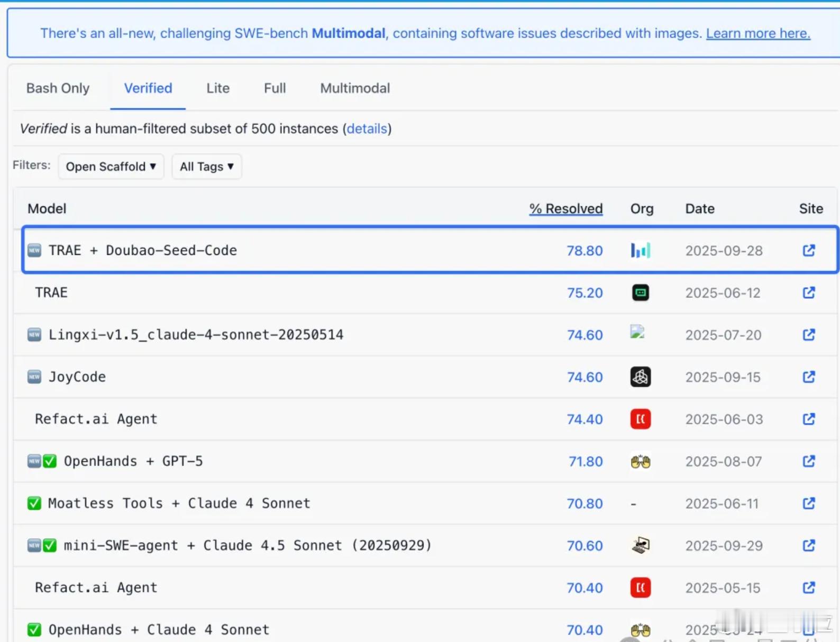Open site link for OpenHands + GPT-5
The image size is (840, 642).
809,461
